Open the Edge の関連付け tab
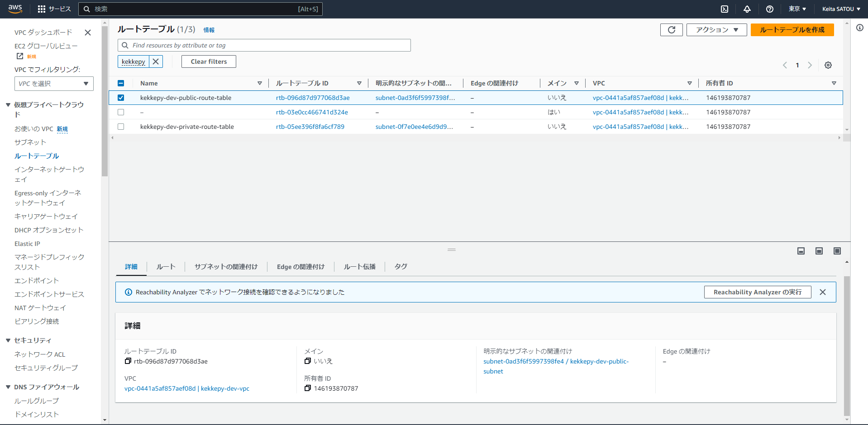This screenshot has height=425, width=868. (301, 267)
